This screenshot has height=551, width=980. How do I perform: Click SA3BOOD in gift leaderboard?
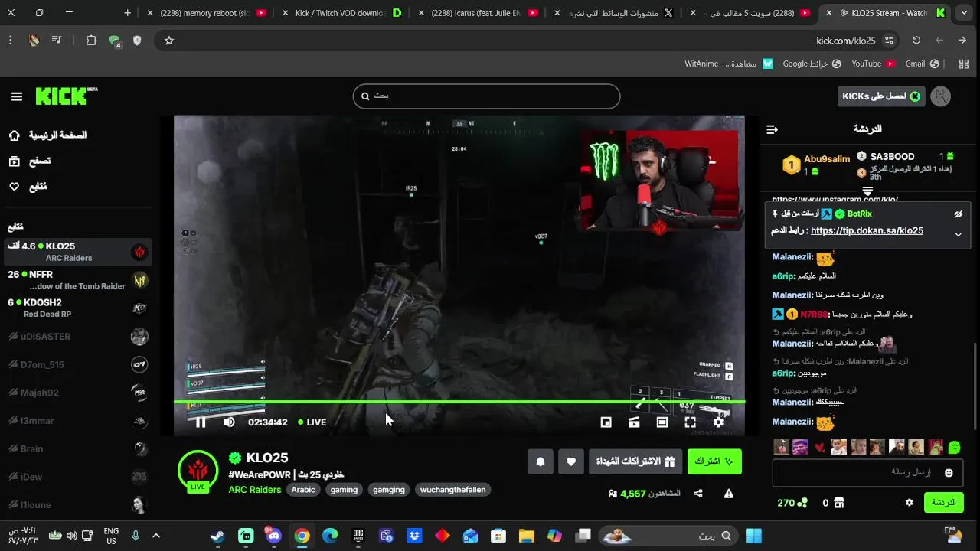pyautogui.click(x=892, y=157)
